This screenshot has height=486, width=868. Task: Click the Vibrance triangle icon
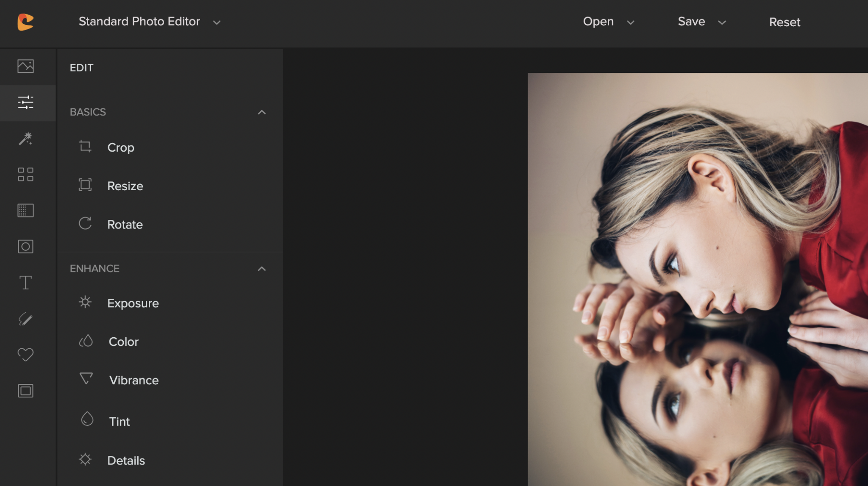[86, 378]
